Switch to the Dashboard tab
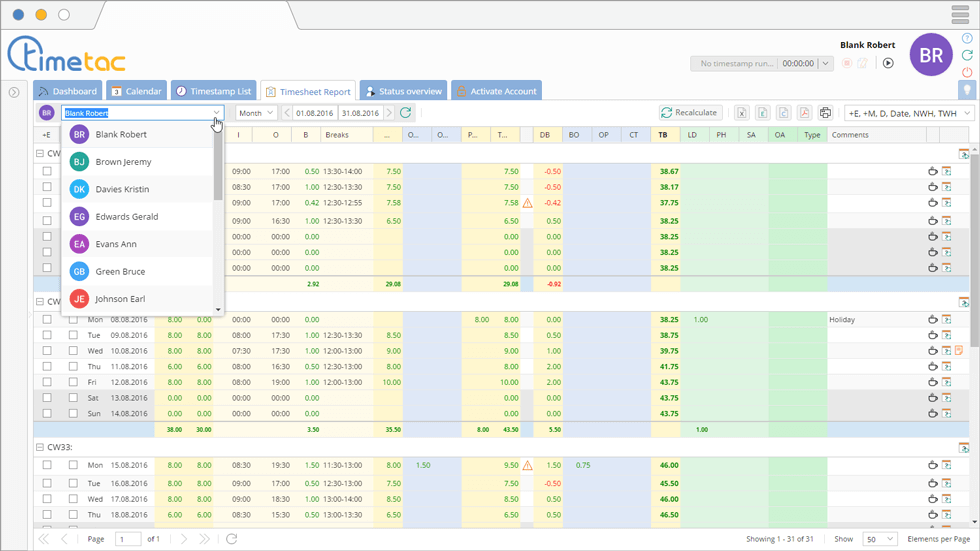The width and height of the screenshot is (980, 551). point(68,91)
